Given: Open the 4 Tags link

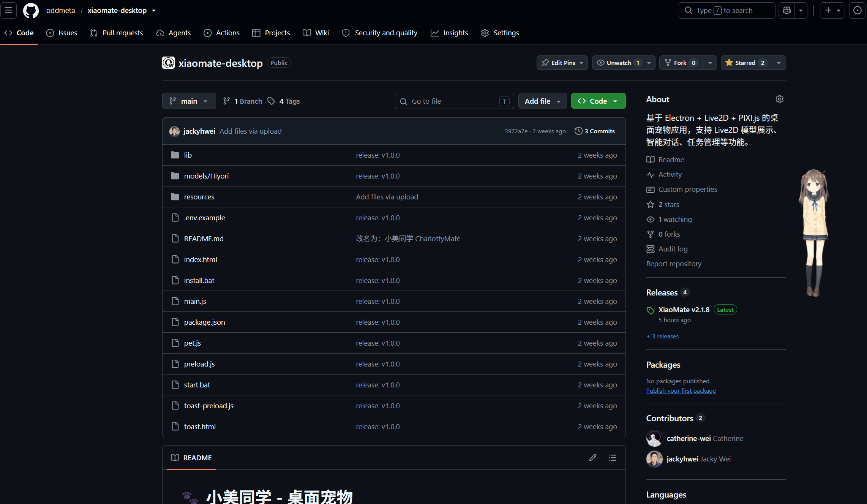Looking at the screenshot, I should tap(284, 101).
